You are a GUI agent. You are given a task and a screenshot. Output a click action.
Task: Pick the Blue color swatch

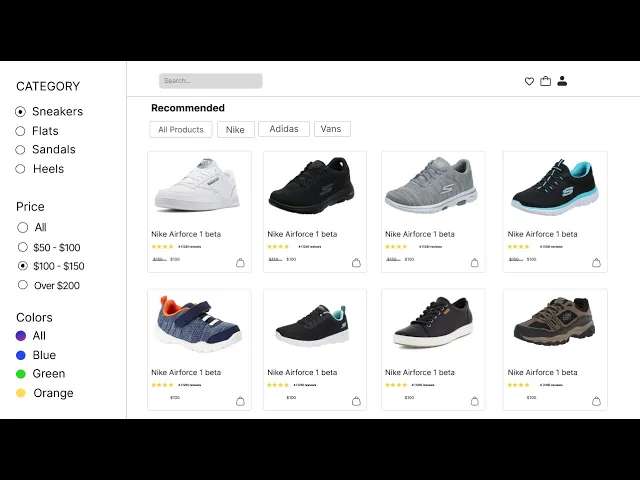pyautogui.click(x=21, y=355)
